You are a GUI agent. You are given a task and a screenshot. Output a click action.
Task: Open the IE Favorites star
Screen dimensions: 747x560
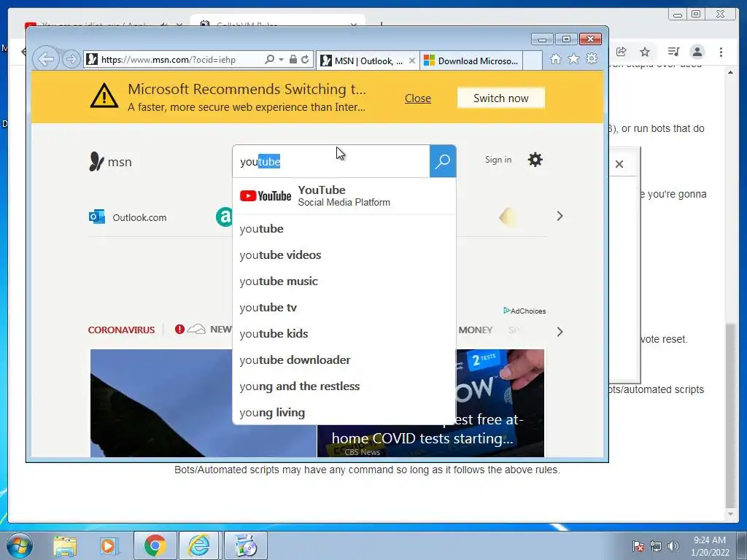click(x=573, y=59)
